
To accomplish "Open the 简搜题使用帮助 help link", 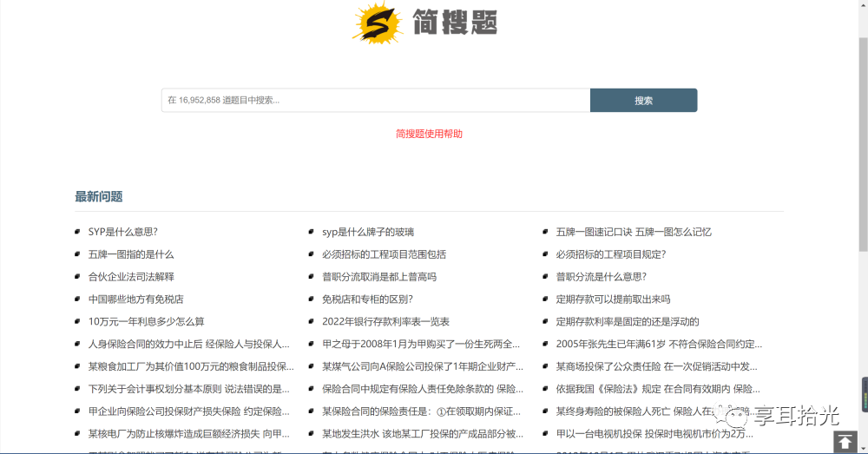I will (x=429, y=134).
